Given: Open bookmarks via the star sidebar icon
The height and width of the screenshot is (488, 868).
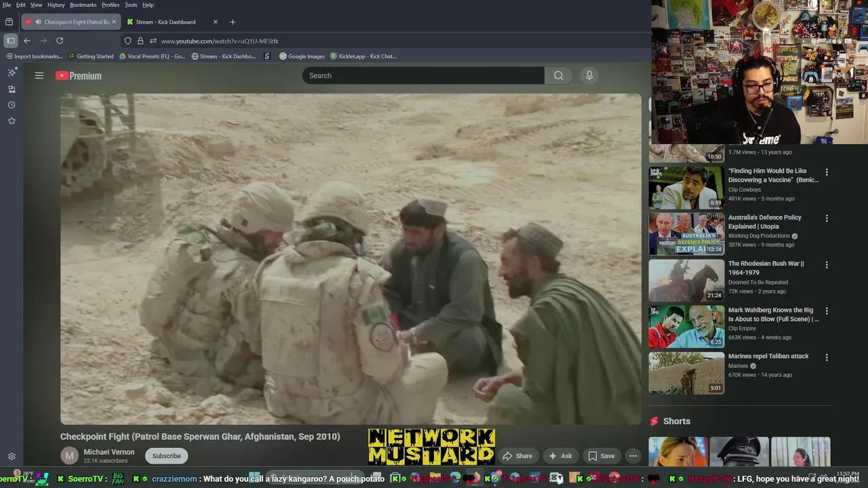Looking at the screenshot, I should click(x=12, y=121).
